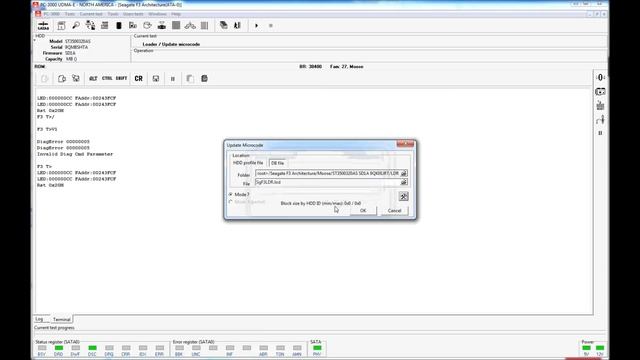Click the dark clipboard icon in terminal toolbar
This screenshot has height=360, width=640.
204,78
